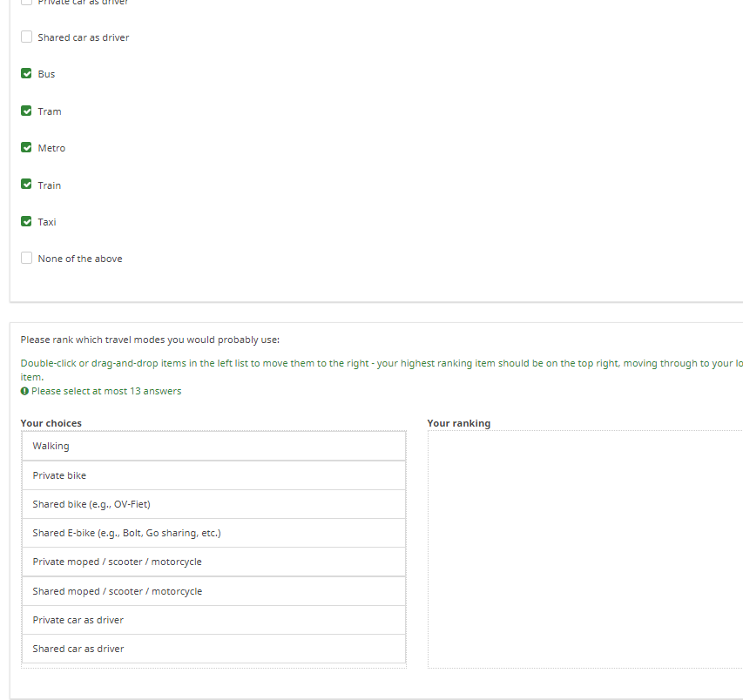Check the 'None of the above' checkbox
The image size is (743, 700).
27,259
